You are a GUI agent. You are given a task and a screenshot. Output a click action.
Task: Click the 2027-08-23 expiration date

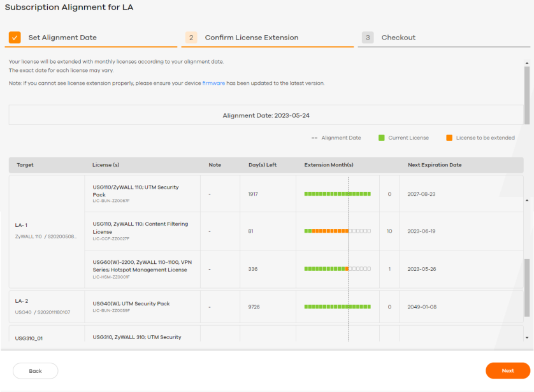pos(421,194)
